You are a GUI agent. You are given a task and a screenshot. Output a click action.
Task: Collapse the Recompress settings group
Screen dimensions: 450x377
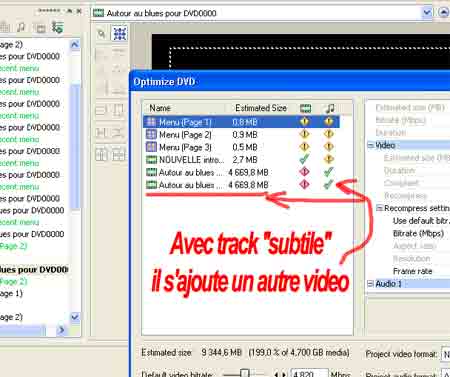click(379, 208)
